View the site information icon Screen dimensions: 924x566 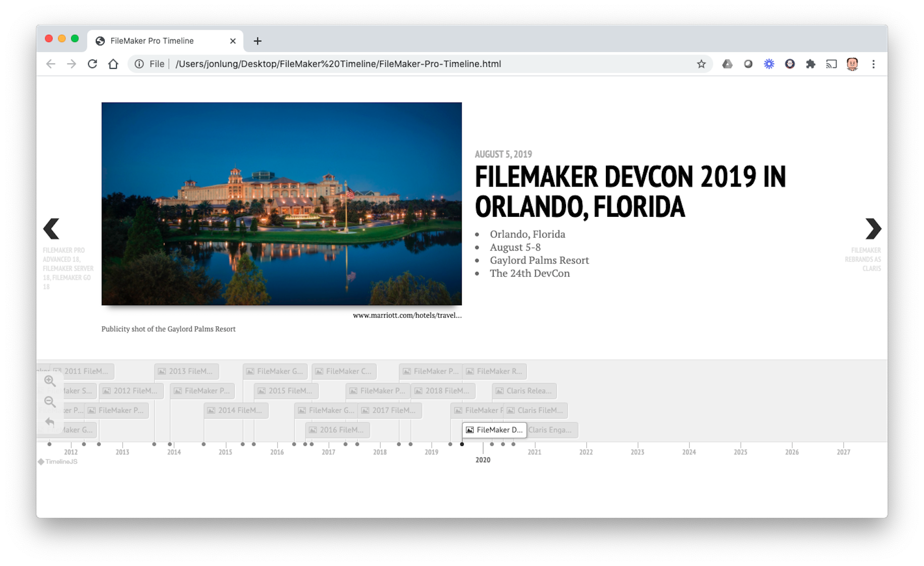[x=139, y=64]
